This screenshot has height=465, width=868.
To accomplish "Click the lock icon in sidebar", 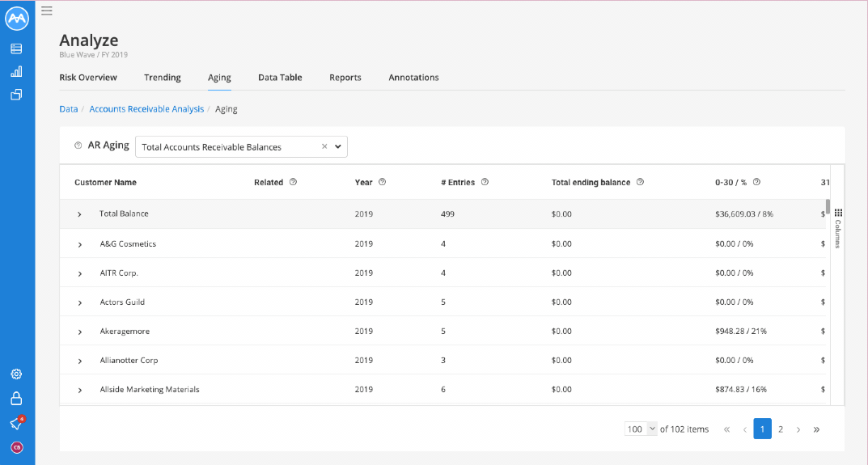I will click(17, 398).
